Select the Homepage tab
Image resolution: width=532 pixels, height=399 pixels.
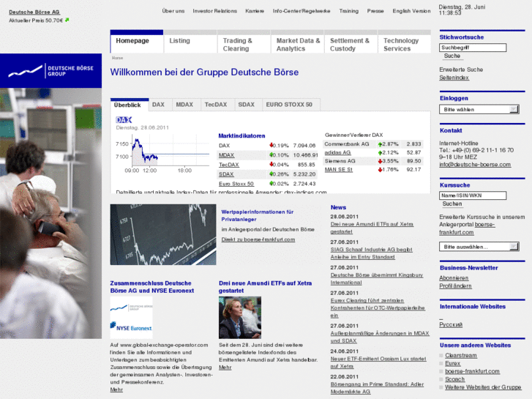tap(137, 42)
